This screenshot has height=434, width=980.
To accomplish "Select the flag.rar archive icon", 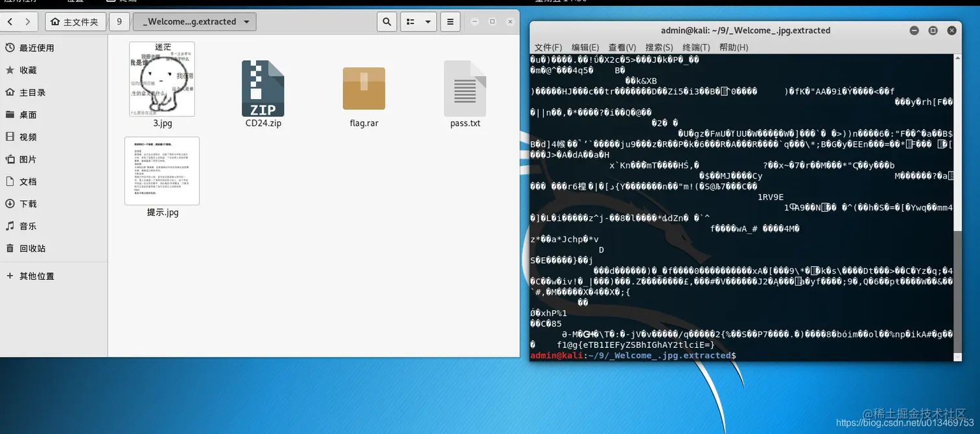I will [364, 88].
